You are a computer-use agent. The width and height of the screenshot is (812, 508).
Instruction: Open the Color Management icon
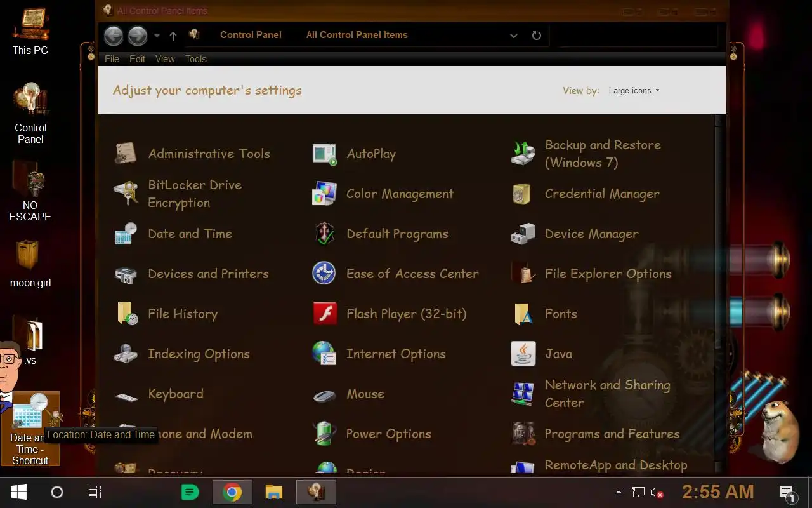(324, 194)
